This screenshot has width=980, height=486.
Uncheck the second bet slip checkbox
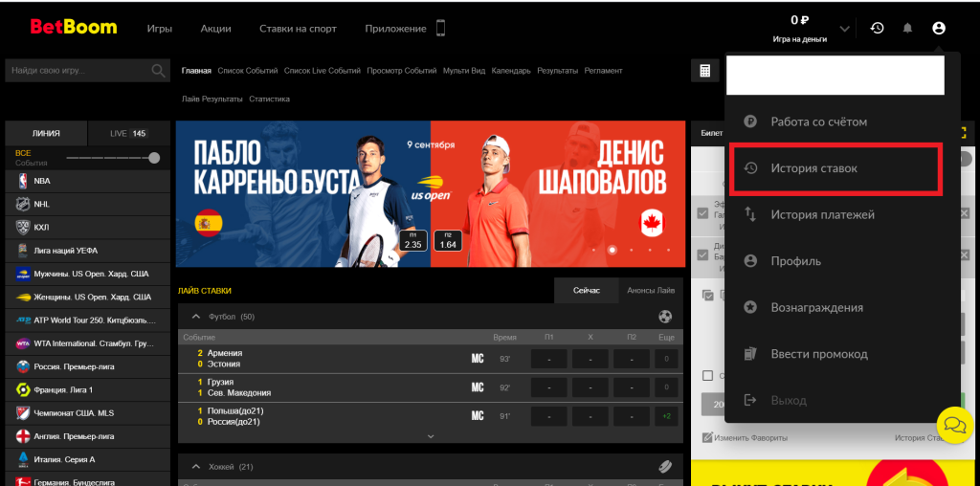click(x=703, y=254)
